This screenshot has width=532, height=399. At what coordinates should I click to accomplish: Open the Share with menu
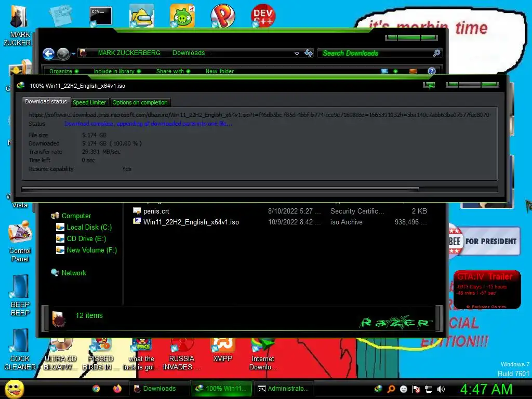coord(173,71)
